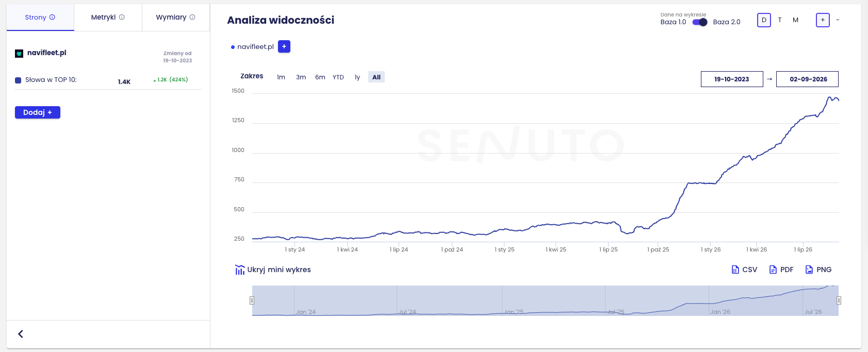Select monthly granularity M option

[x=795, y=20]
